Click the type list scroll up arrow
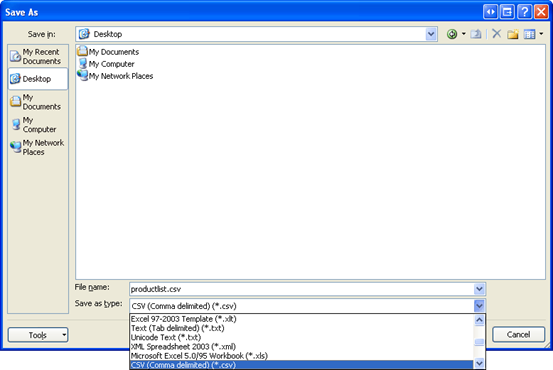 coord(479,320)
